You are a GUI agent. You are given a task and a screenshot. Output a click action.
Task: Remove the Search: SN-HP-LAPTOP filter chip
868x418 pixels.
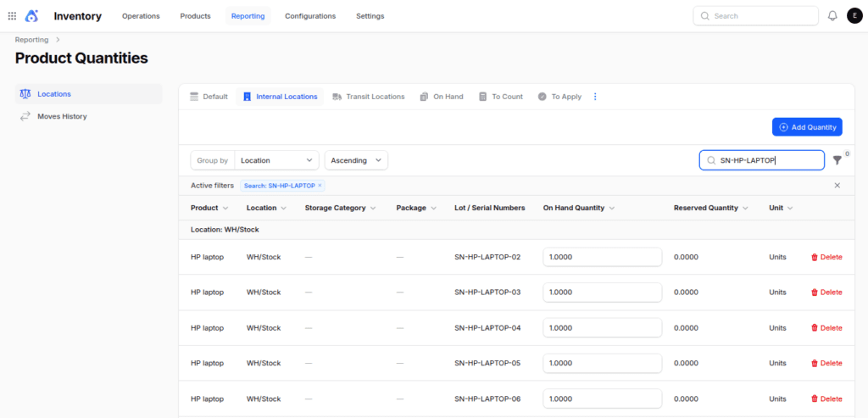(320, 186)
